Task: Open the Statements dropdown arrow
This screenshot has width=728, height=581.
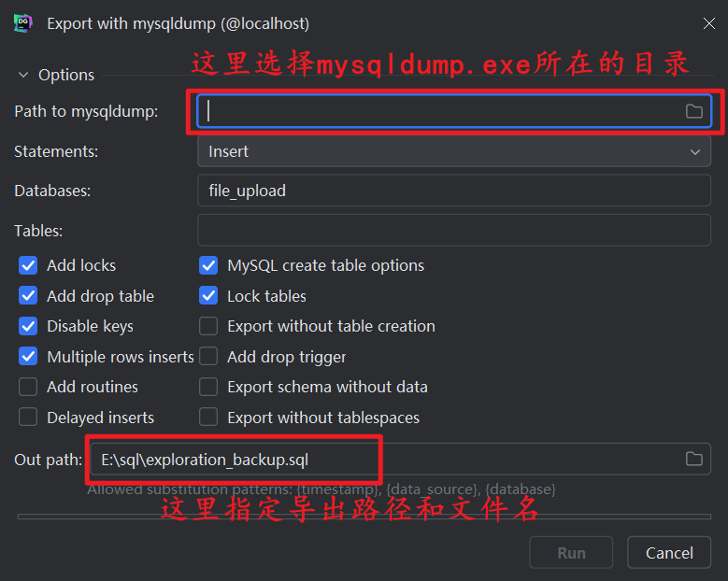Action: pos(694,151)
